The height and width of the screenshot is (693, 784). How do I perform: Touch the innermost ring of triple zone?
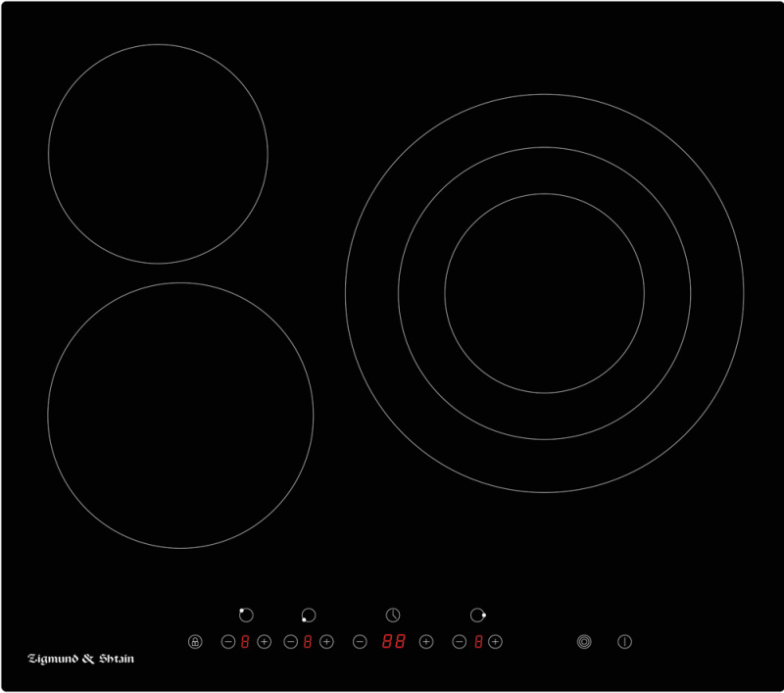pyautogui.click(x=544, y=292)
